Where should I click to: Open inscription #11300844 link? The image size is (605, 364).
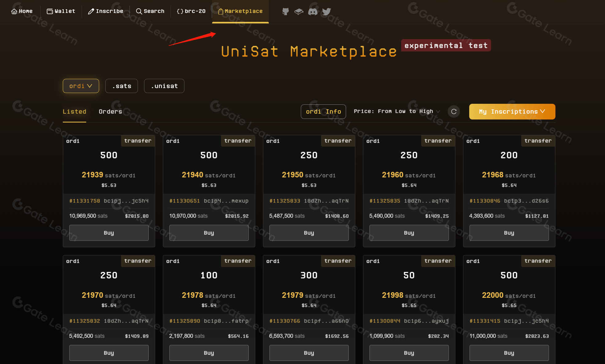(x=385, y=321)
